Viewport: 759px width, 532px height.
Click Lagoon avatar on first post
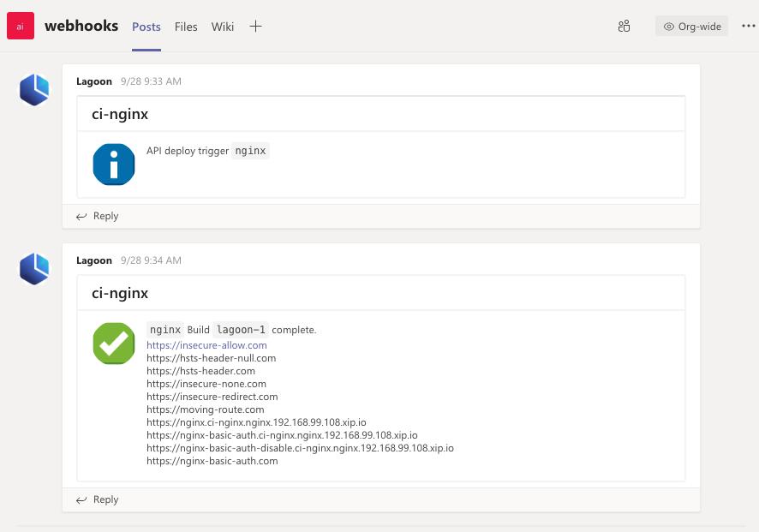34,90
